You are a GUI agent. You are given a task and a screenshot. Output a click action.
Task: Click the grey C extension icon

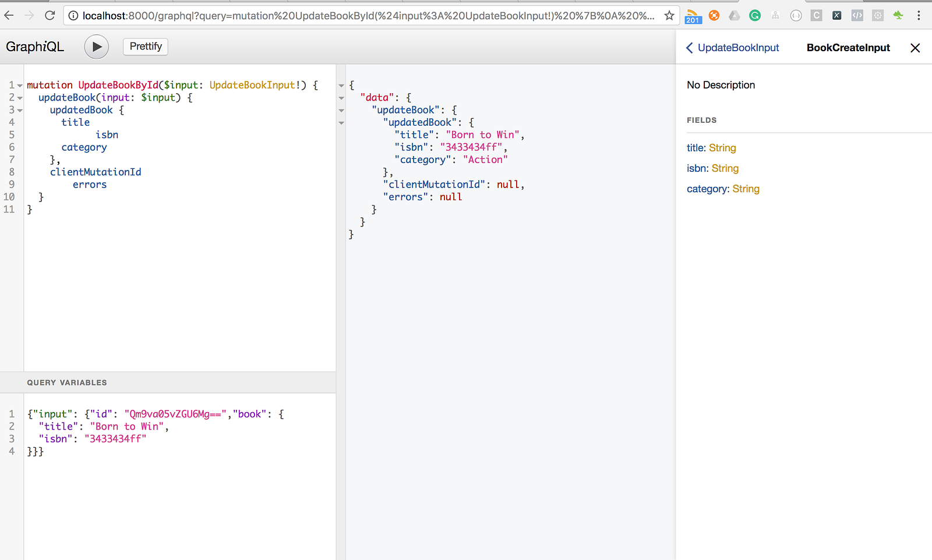coord(817,16)
